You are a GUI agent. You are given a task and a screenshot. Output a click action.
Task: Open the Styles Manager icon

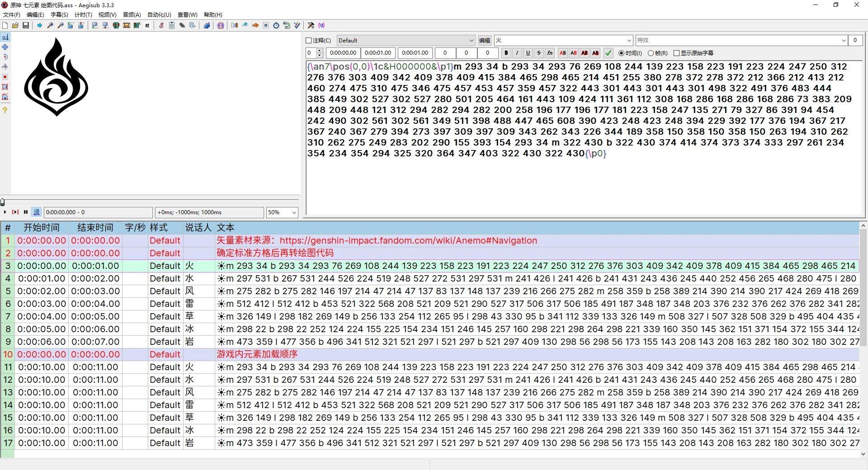coord(161,25)
